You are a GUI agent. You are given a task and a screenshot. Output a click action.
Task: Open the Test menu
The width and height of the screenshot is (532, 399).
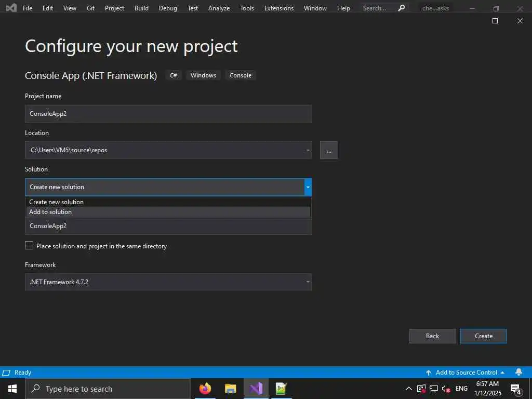point(193,8)
